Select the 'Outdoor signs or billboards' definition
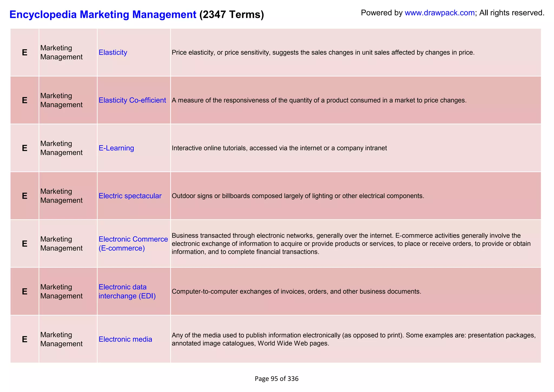 [298, 196]
